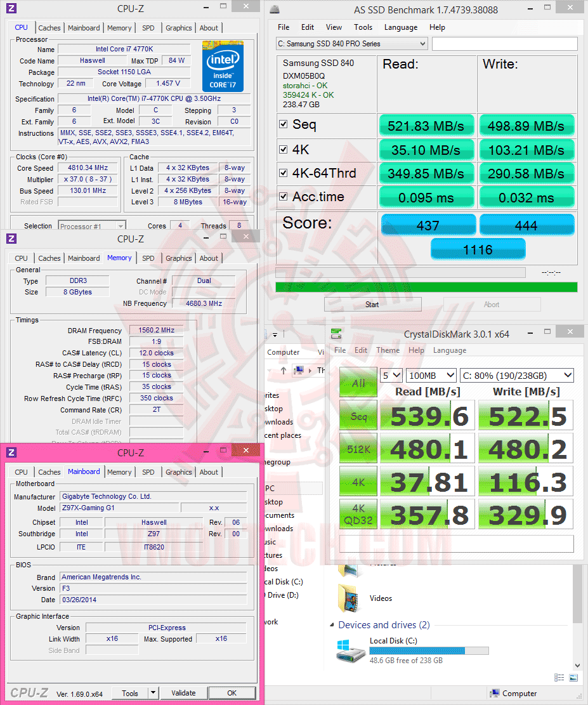588x705 pixels.
Task: Open the Help menu in CrystalDiskMark
Action: point(416,350)
